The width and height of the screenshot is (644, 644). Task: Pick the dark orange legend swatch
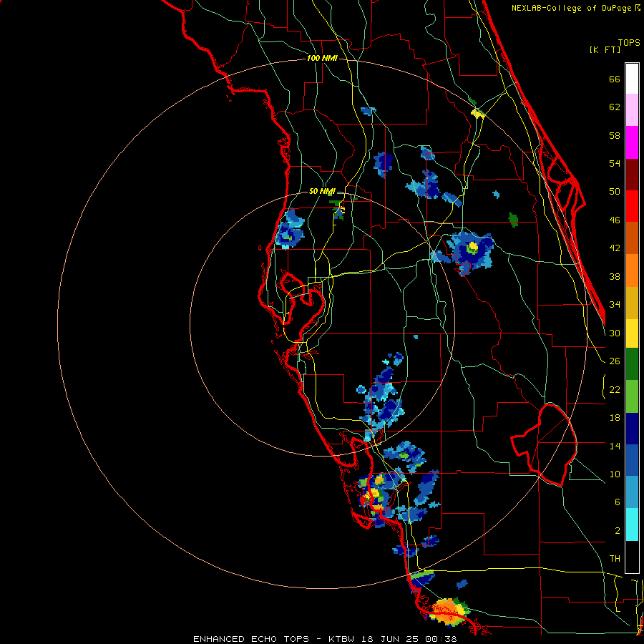click(x=632, y=238)
